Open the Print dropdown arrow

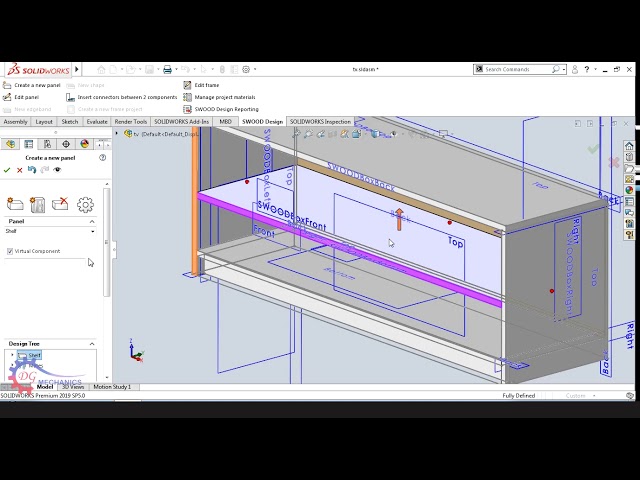coord(176,70)
